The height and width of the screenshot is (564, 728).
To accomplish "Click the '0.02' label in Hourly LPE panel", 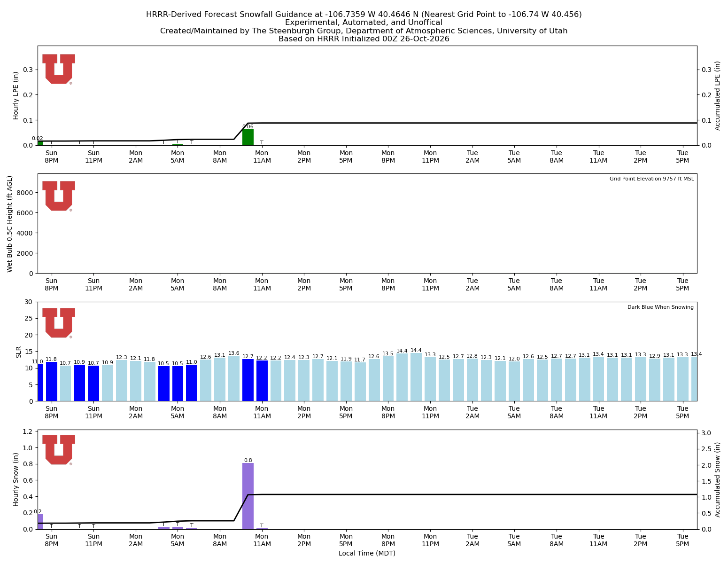I will pos(38,139).
